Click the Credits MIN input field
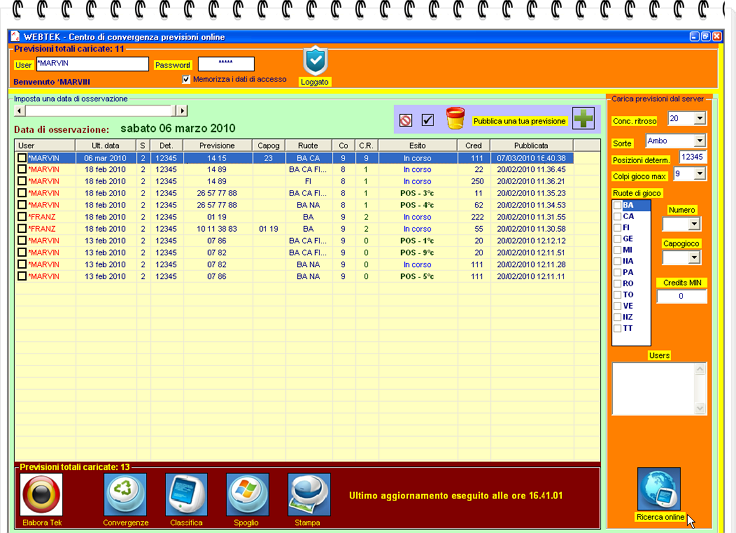736x533 pixels. pos(682,296)
